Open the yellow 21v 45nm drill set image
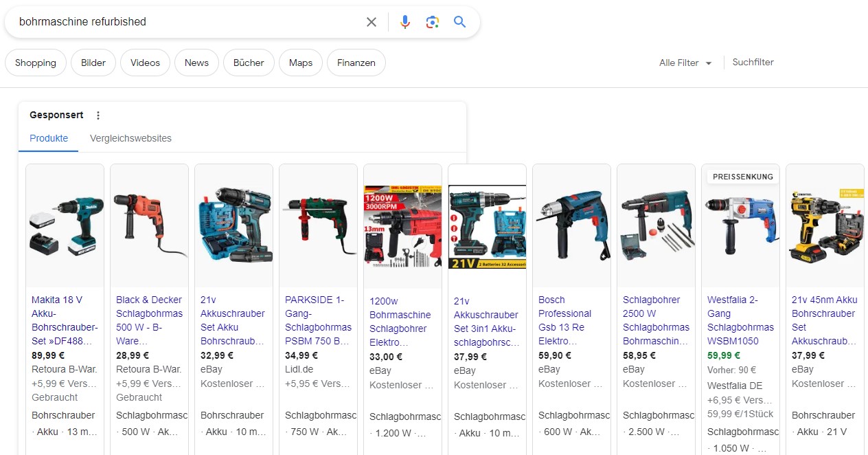868x455 pixels. tap(825, 225)
